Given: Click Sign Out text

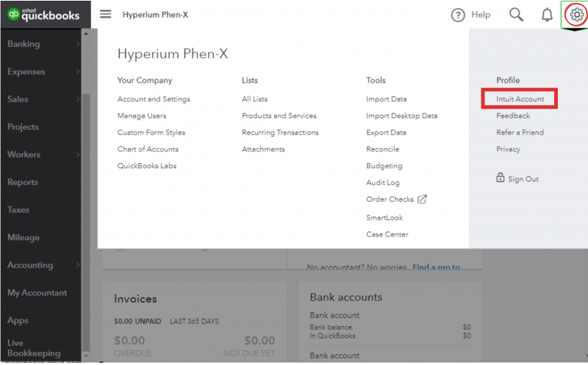Looking at the screenshot, I should coord(523,179).
